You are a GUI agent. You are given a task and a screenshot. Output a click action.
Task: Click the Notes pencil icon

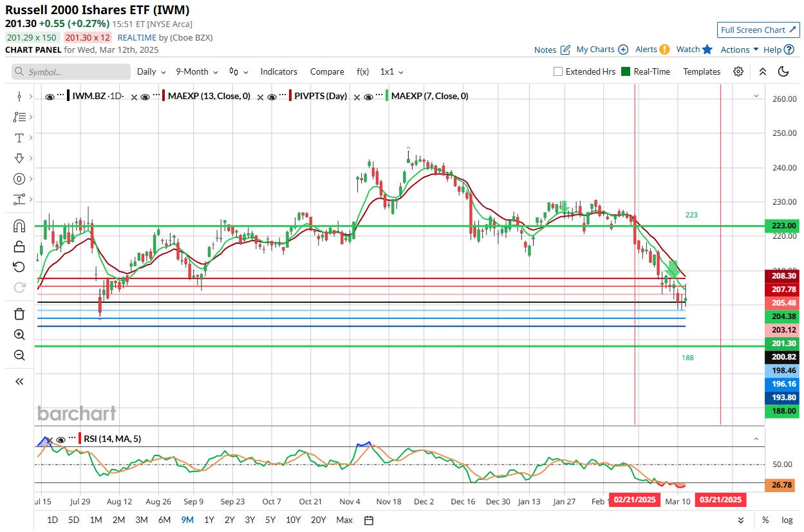565,50
